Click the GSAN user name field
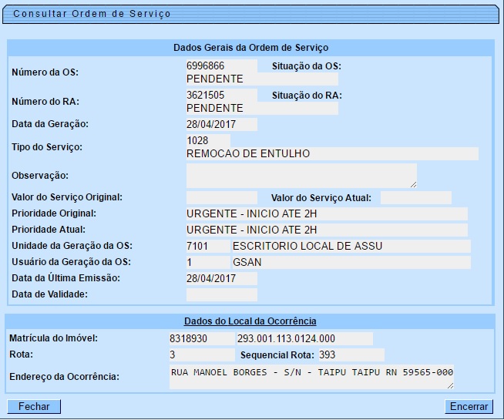Image resolution: width=504 pixels, height=420 pixels. pos(351,262)
